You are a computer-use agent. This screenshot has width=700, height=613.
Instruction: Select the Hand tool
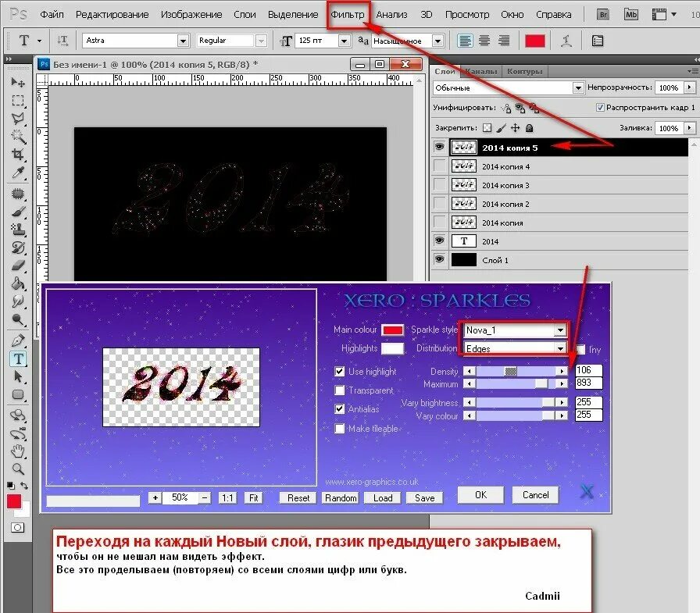[x=18, y=451]
